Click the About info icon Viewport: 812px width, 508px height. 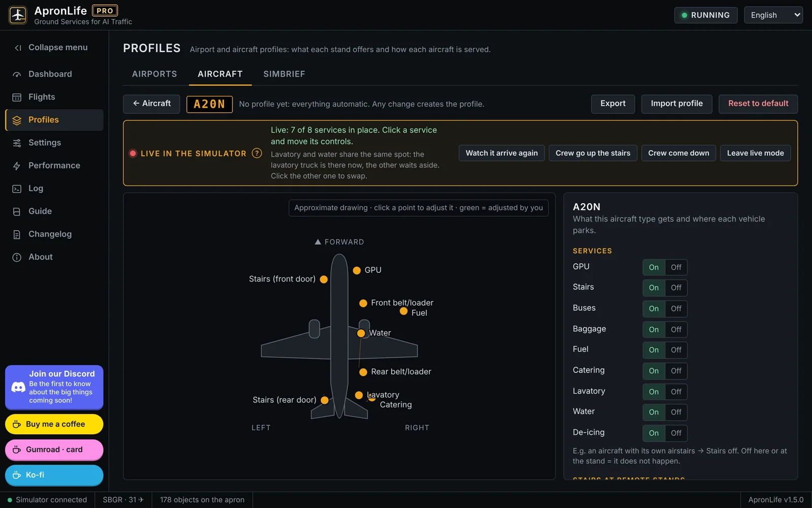point(17,257)
